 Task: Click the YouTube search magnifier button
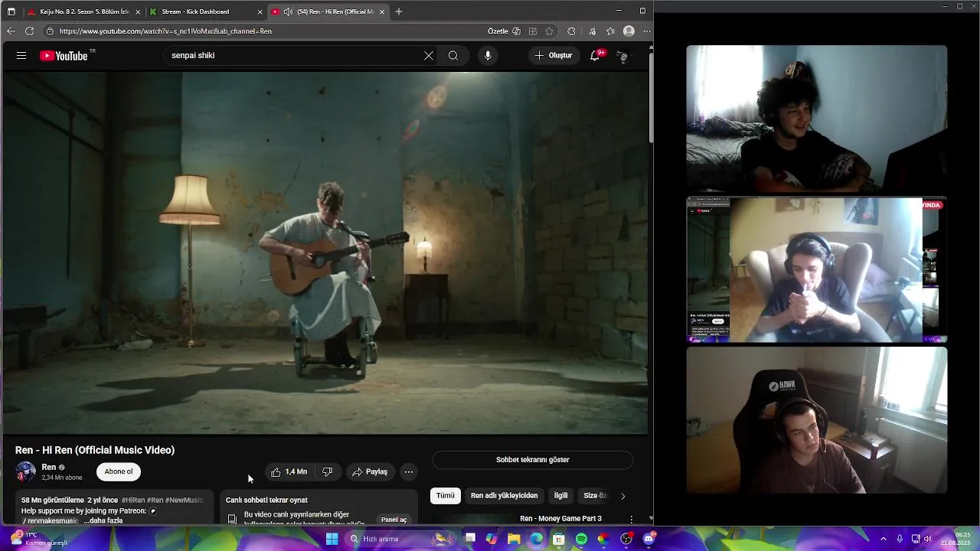pyautogui.click(x=453, y=55)
